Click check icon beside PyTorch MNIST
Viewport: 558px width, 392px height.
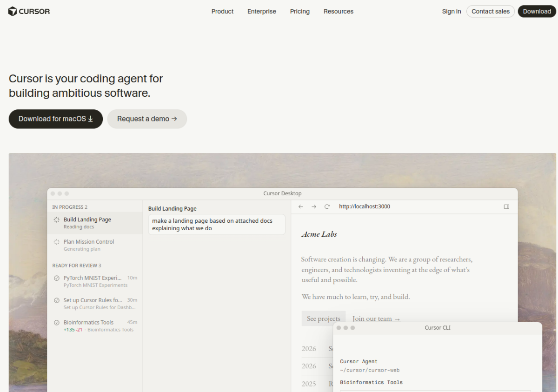click(x=57, y=278)
